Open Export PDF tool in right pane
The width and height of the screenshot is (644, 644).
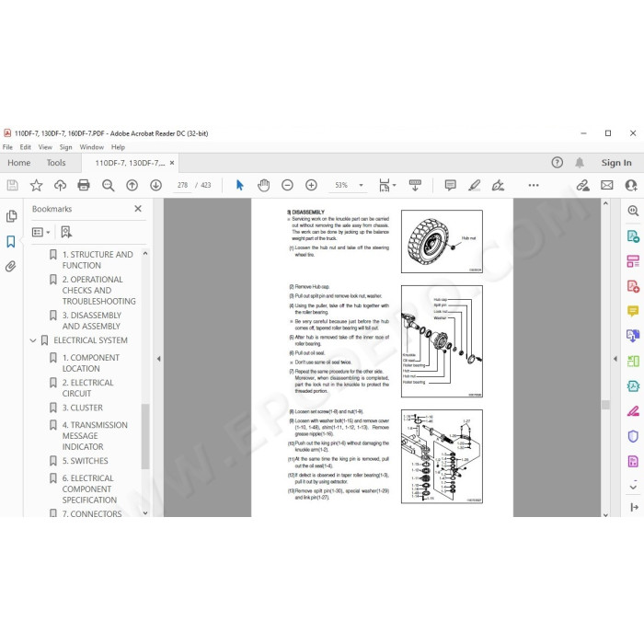tap(633, 236)
